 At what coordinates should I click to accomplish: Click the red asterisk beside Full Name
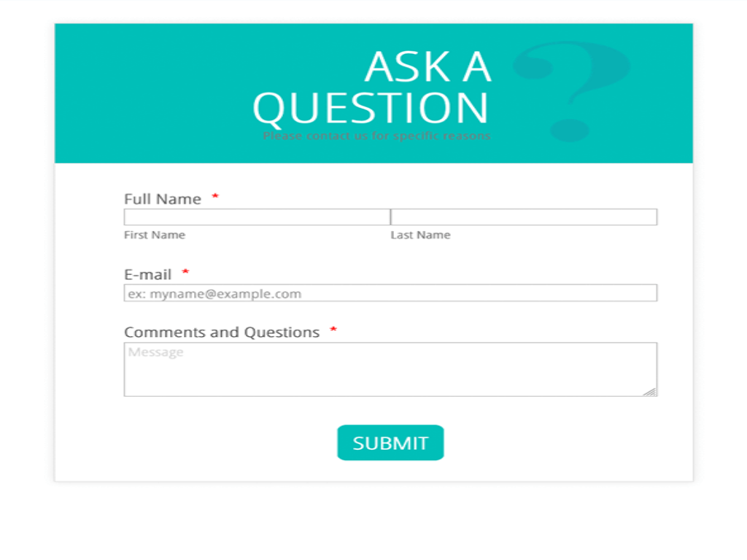215,197
